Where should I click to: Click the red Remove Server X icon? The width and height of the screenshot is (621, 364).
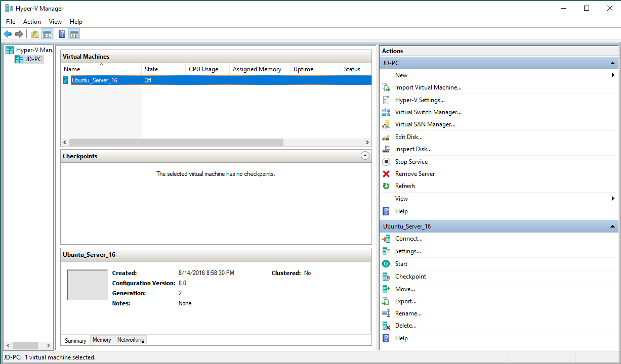point(386,174)
